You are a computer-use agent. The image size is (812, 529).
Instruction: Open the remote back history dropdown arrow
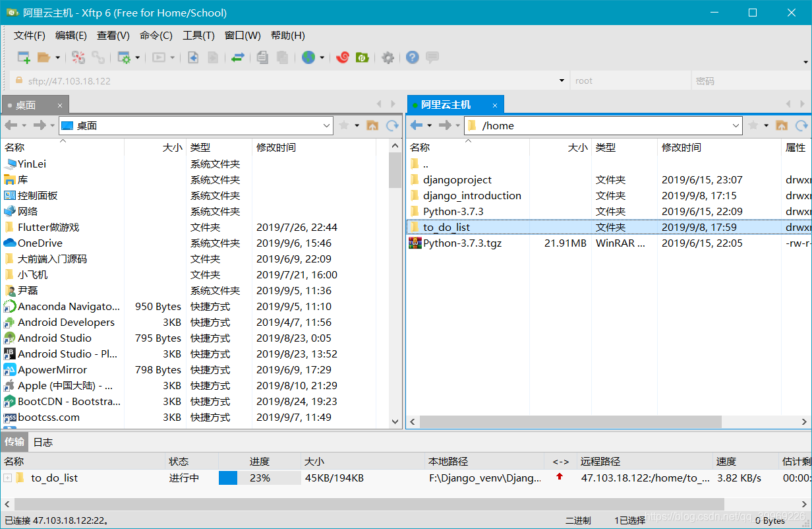point(430,125)
